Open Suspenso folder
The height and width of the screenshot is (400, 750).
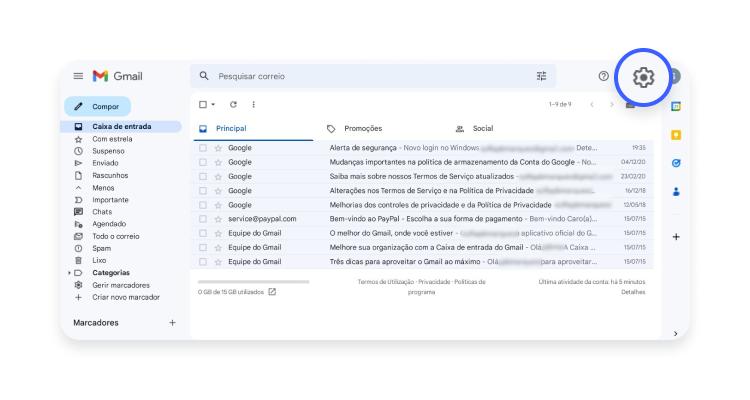108,151
